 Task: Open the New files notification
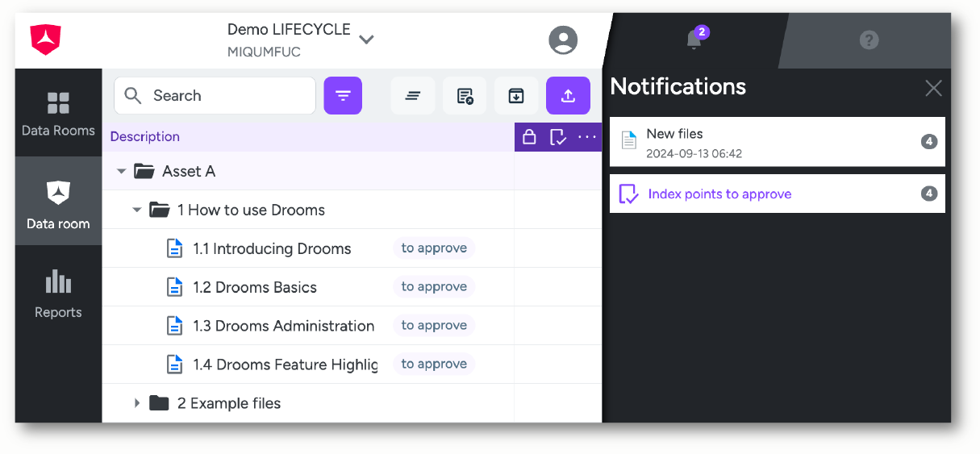coord(778,142)
